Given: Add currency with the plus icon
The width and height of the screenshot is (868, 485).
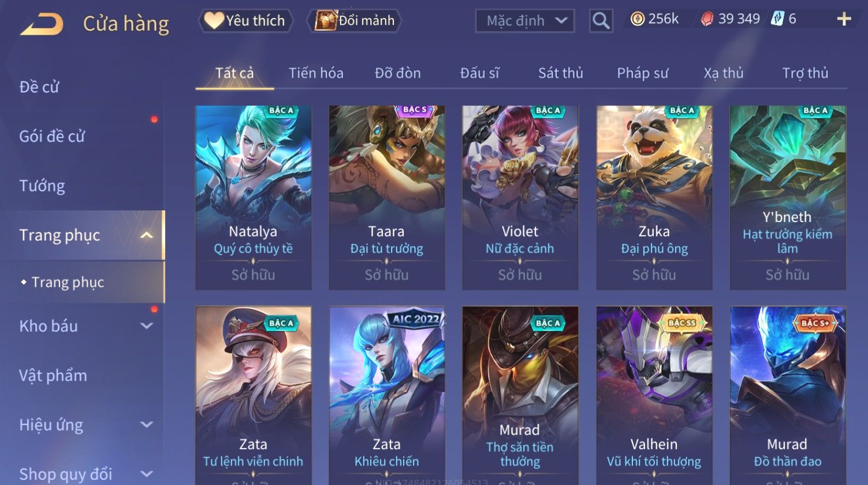Looking at the screenshot, I should click(844, 19).
